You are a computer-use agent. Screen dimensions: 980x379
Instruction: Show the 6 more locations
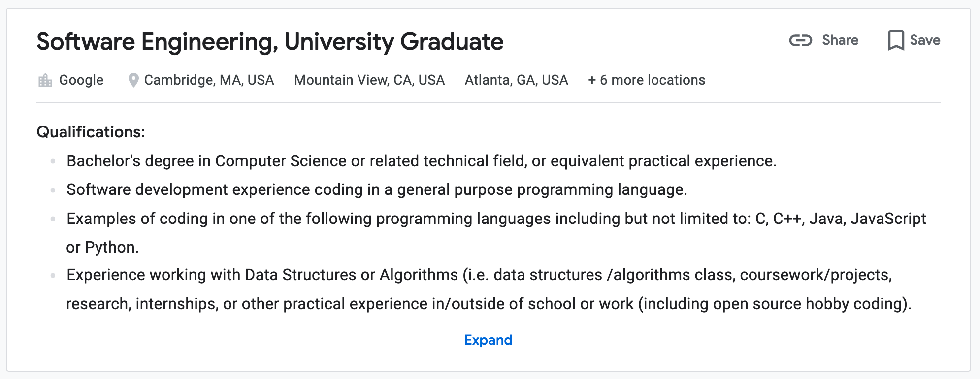point(647,80)
